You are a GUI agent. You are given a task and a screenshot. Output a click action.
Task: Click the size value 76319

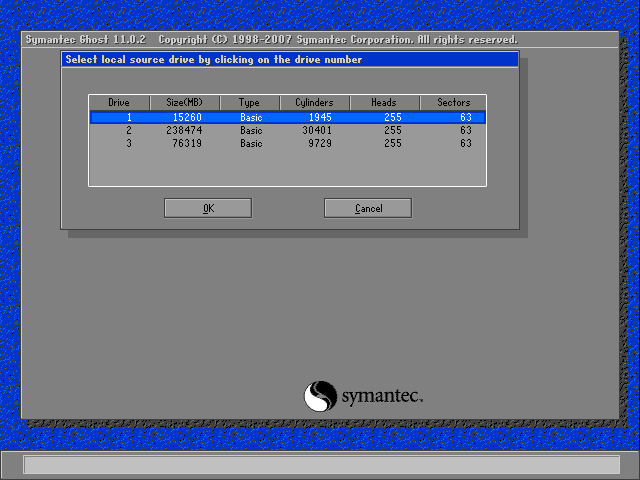pos(187,143)
